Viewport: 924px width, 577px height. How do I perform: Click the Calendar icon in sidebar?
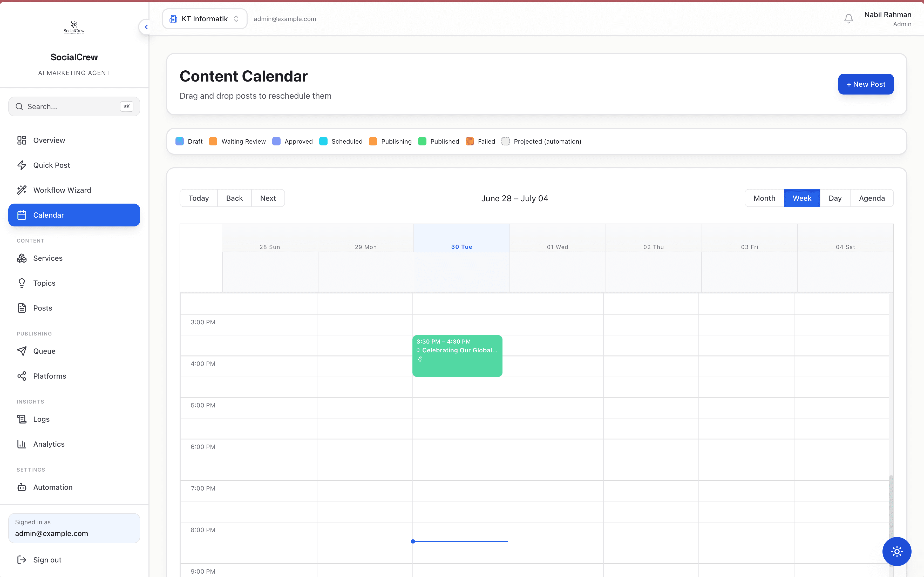pos(22,215)
